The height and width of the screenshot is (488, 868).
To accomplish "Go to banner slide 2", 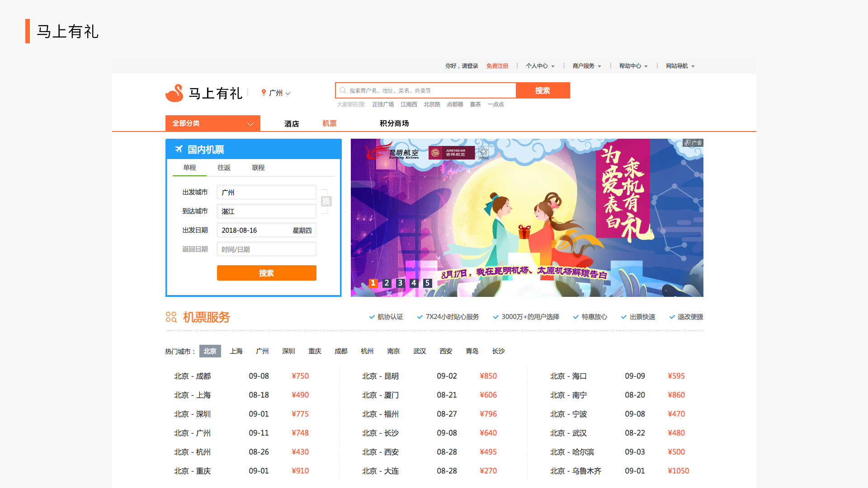I will (387, 283).
